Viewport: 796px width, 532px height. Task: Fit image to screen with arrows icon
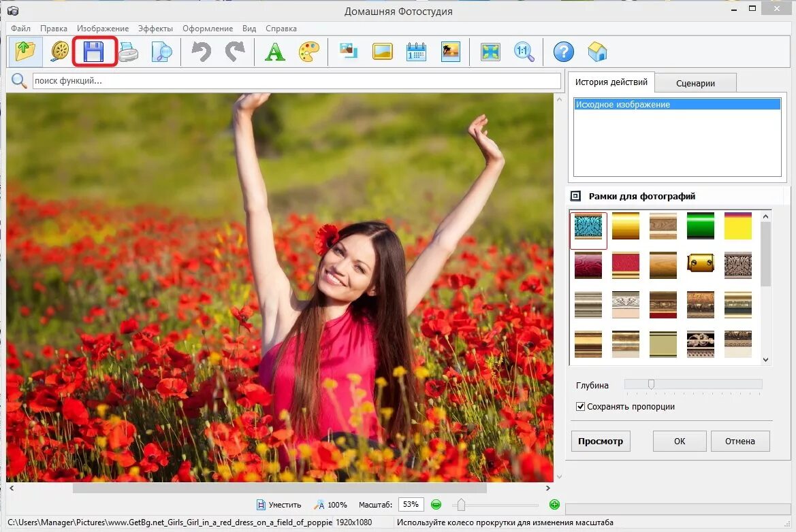pos(490,52)
